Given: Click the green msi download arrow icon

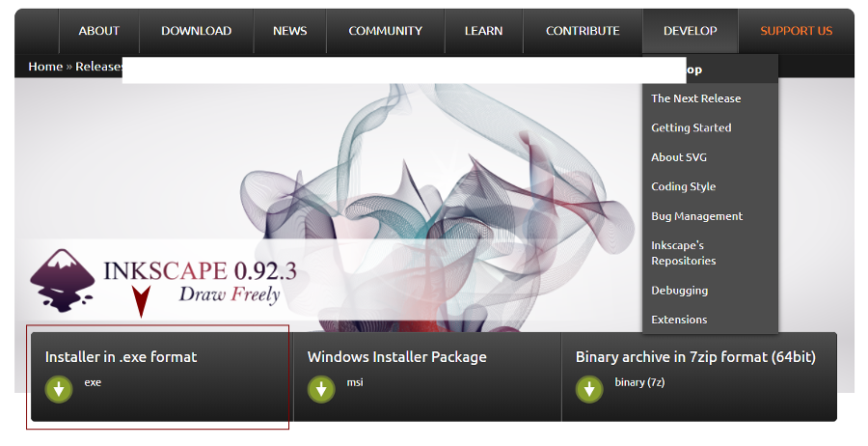Looking at the screenshot, I should point(321,389).
